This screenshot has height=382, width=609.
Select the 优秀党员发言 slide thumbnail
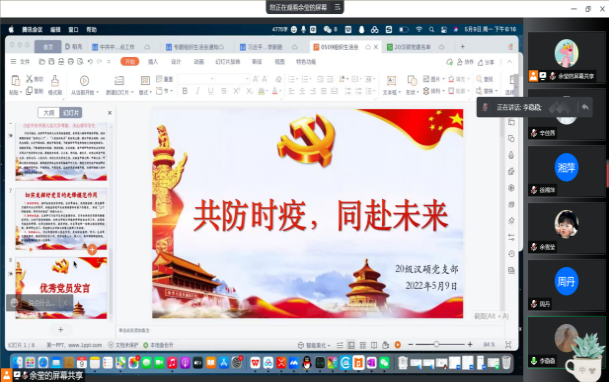(x=61, y=288)
